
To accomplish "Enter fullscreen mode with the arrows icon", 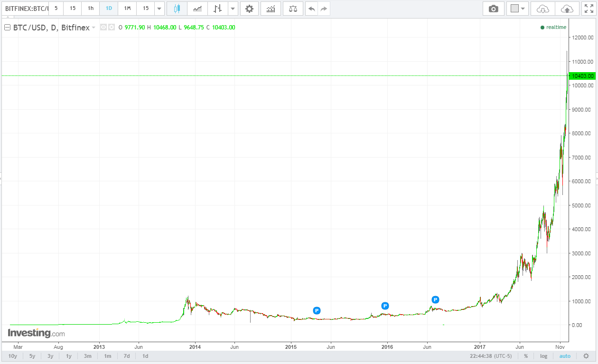I will point(589,9).
